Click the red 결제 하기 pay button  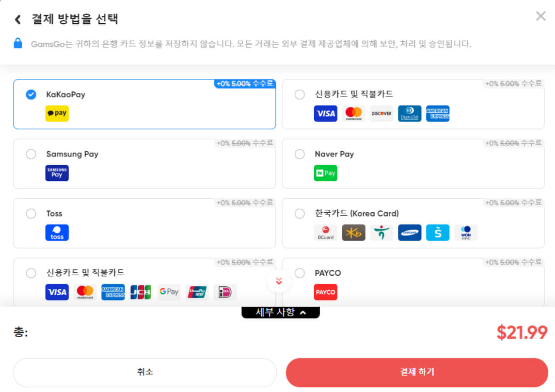pyautogui.click(x=417, y=372)
